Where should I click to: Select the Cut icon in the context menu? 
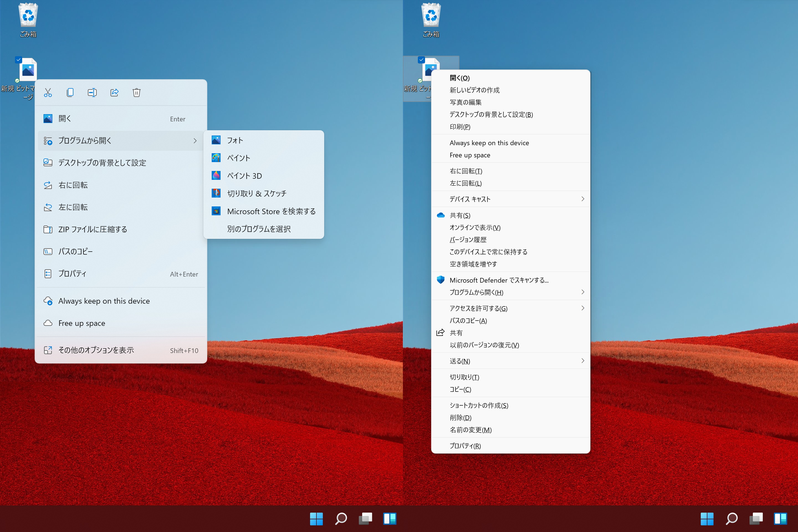pyautogui.click(x=47, y=92)
